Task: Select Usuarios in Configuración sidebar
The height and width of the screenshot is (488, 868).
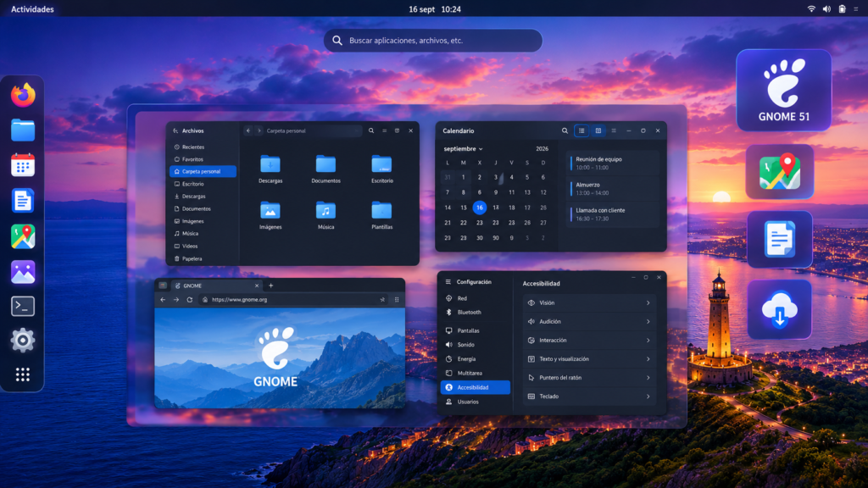Action: [x=476, y=402]
